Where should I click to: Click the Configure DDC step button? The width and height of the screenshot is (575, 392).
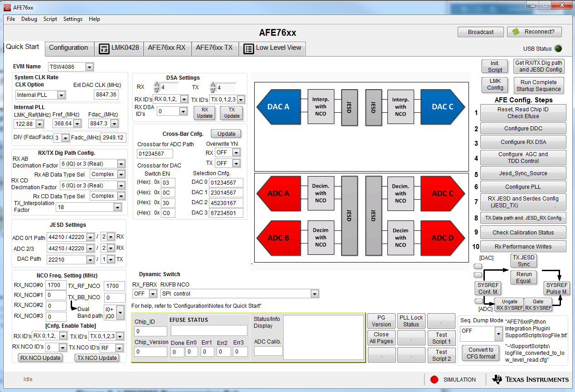tap(523, 128)
